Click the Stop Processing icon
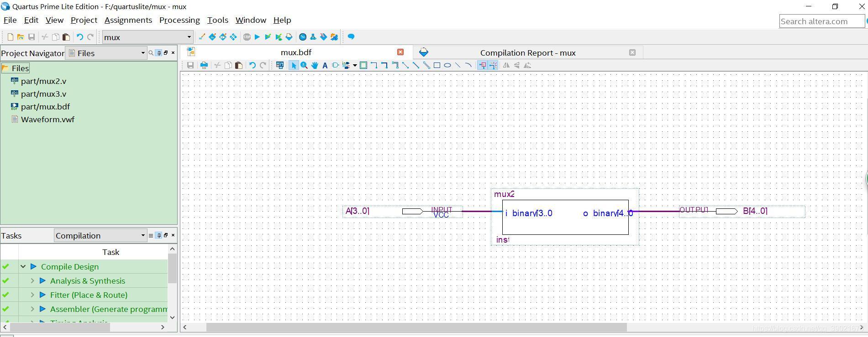 point(247,37)
